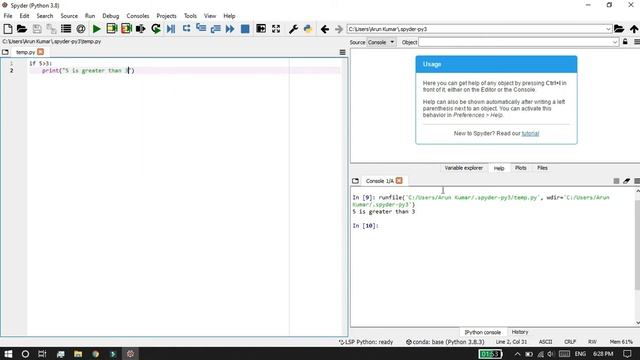Viewport: 640px width, 360px height.
Task: Re-run last script icon
Action: pyautogui.click(x=156, y=29)
